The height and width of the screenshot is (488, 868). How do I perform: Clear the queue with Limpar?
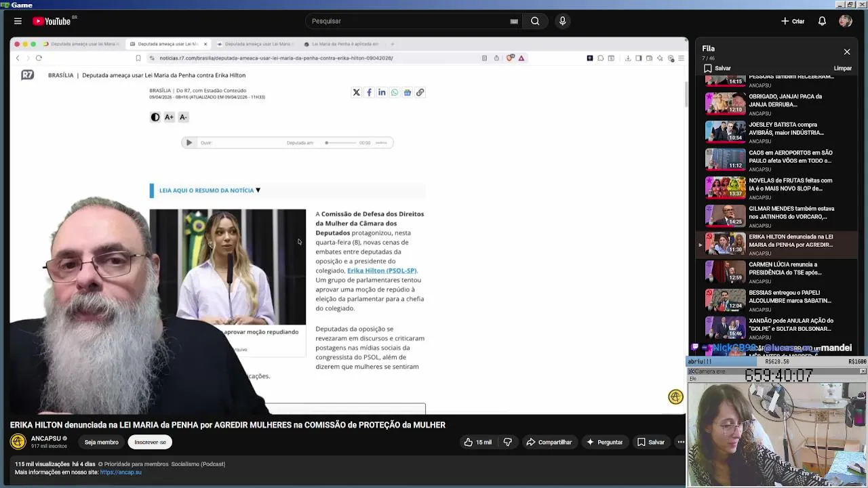843,68
